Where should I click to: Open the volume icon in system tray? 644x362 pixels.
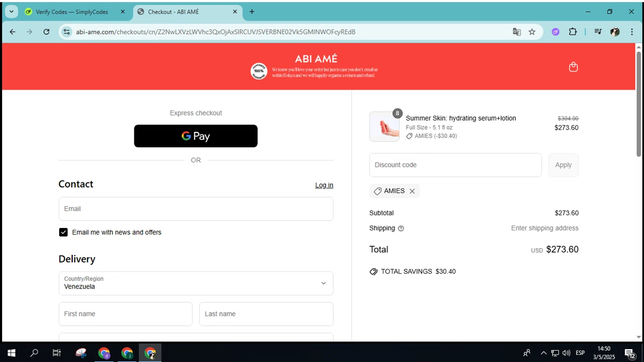(566, 353)
